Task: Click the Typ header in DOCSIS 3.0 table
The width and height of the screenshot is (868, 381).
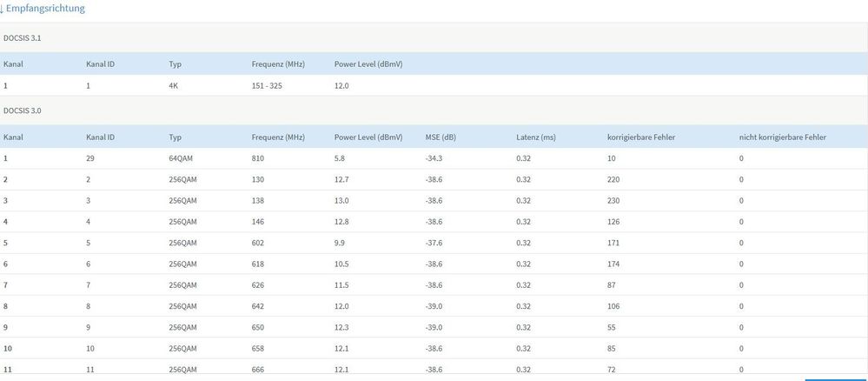Action: coord(175,137)
